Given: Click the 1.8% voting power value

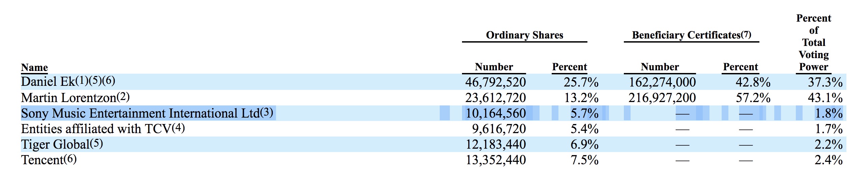Looking at the screenshot, I should (829, 113).
